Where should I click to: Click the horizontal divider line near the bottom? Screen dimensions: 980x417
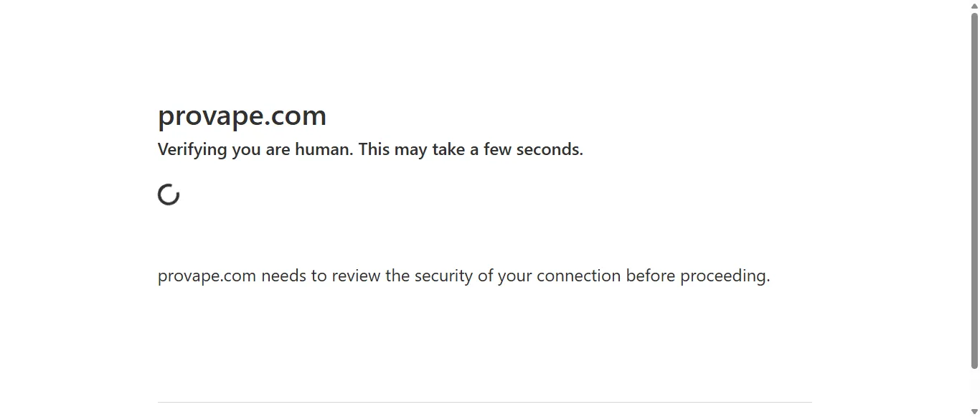point(484,402)
